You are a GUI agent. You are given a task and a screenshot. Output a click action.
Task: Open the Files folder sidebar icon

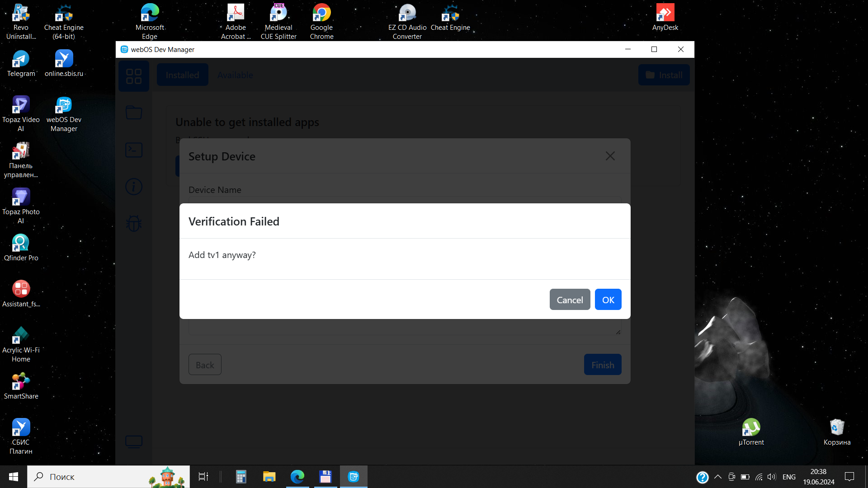[134, 113]
